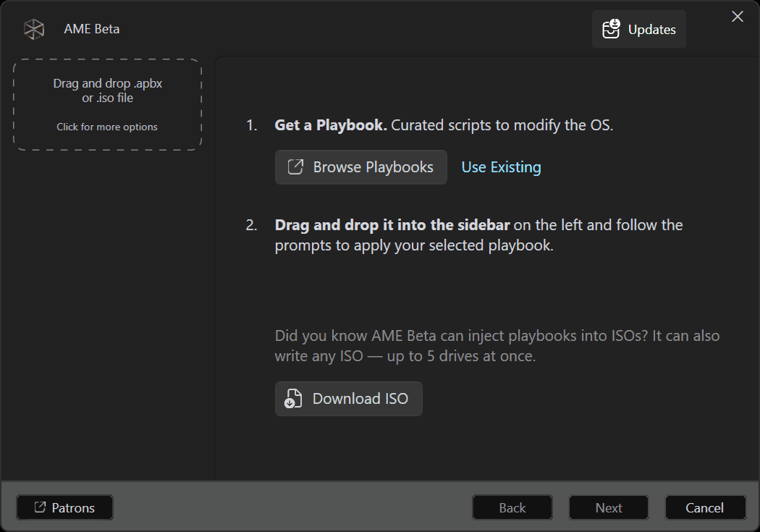Click the Updates package icon
The image size is (760, 532).
[x=611, y=29]
